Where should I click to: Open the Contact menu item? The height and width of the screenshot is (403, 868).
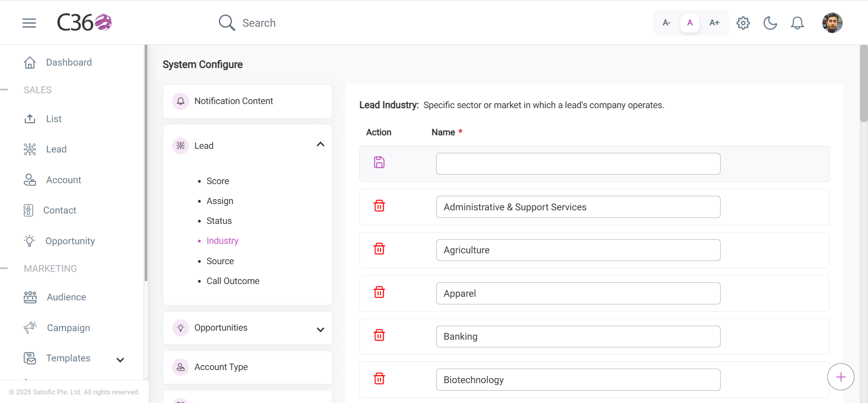coord(60,210)
